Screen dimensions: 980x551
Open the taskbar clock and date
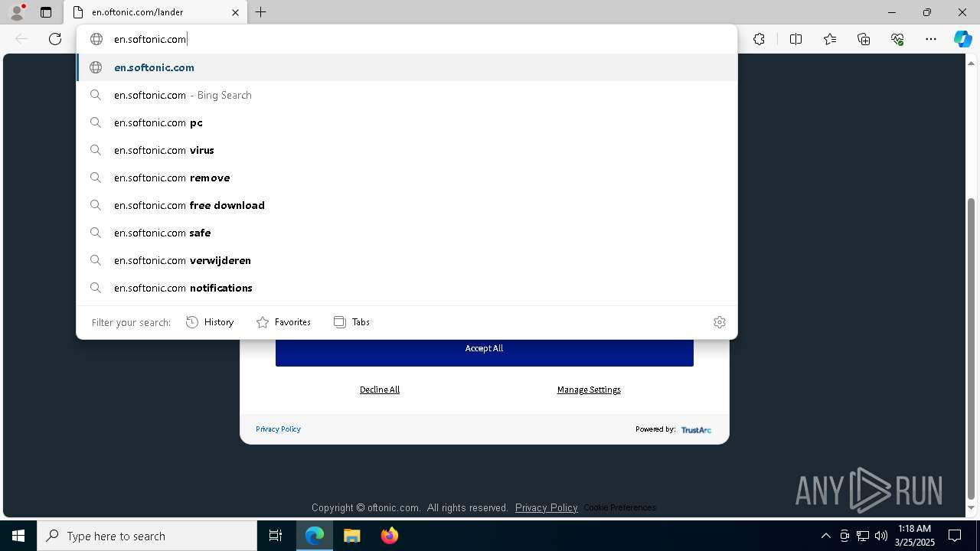915,536
